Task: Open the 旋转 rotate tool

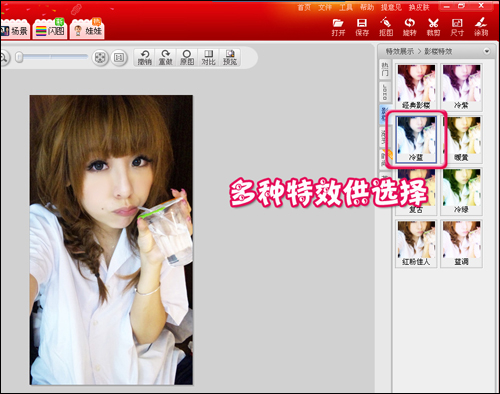Action: 409,27
